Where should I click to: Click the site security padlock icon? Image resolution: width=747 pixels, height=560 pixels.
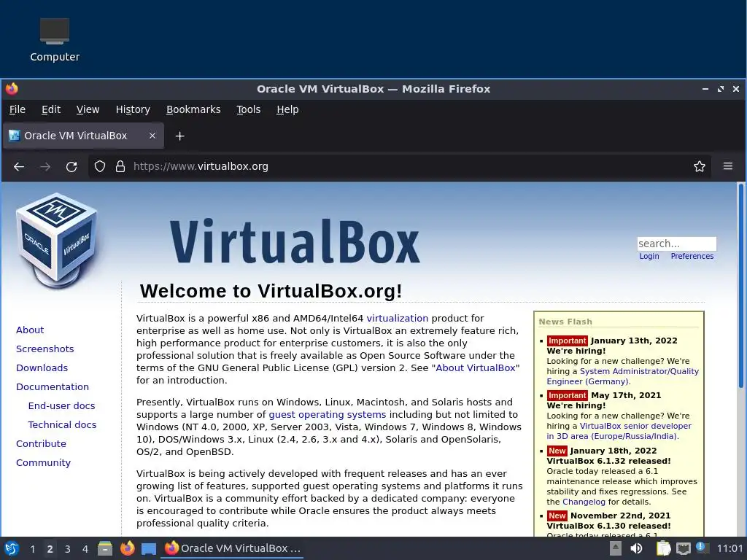pos(120,166)
